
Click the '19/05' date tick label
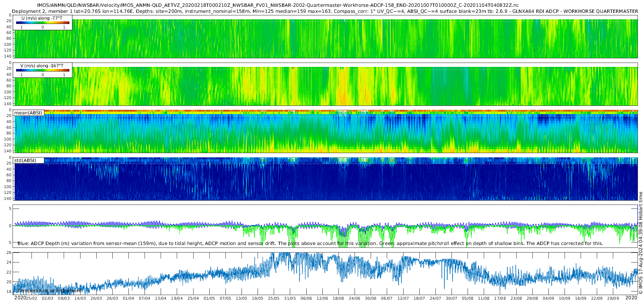pos(258,298)
